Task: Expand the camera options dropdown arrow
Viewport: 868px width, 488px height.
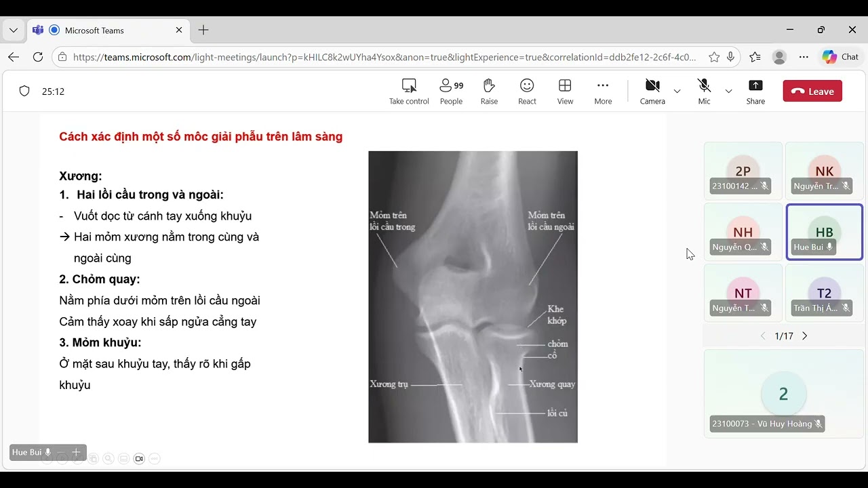Action: [677, 91]
